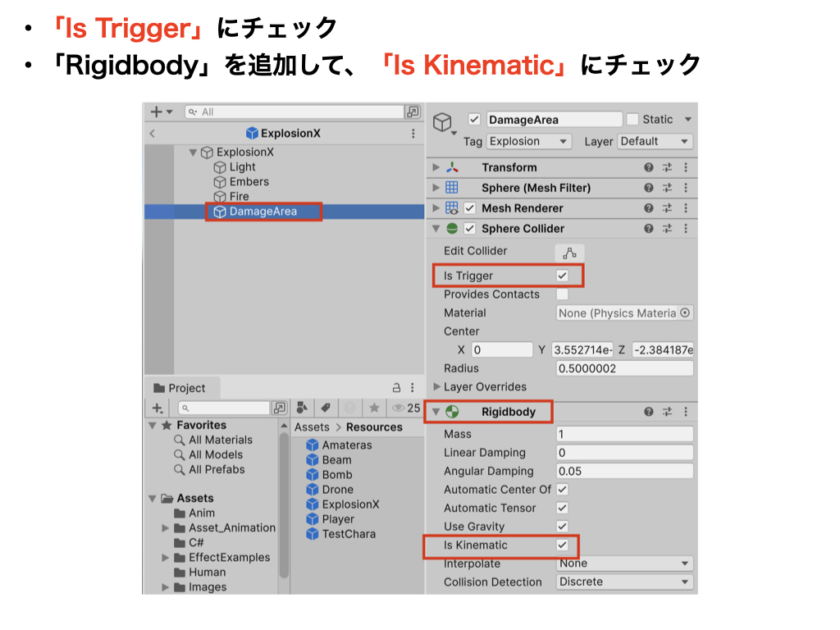This screenshot has height=630, width=840.
Task: Expand the Sphere (Mesh Filter) component
Action: pyautogui.click(x=436, y=188)
